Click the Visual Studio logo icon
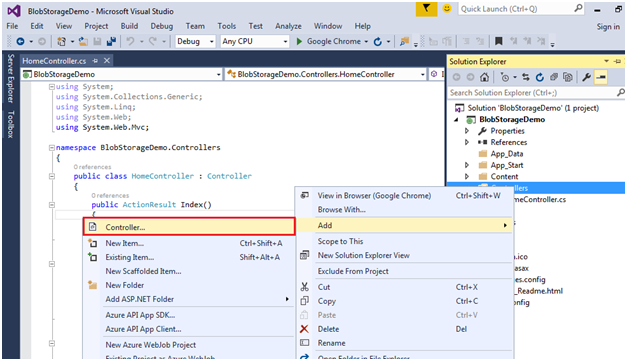The image size is (627, 361). (x=14, y=11)
